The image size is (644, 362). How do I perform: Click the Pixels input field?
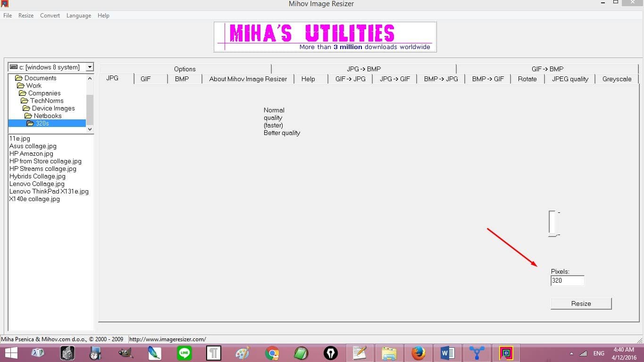(567, 280)
